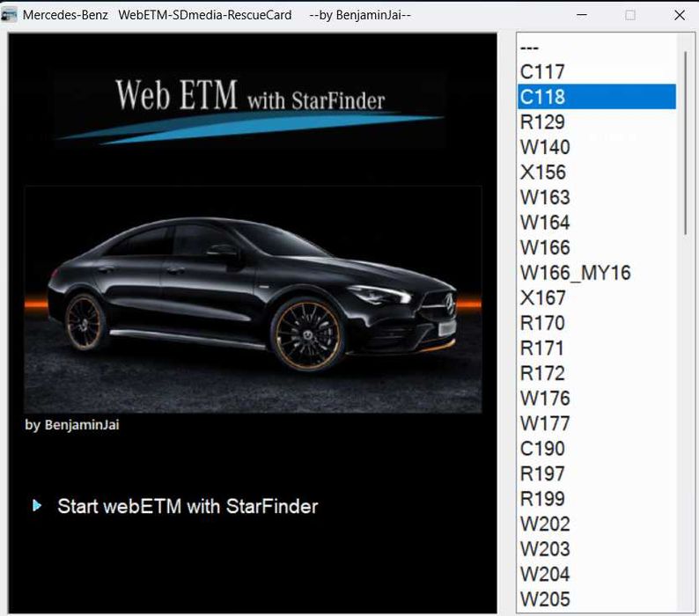Click the blue arrow beside Start webETM

[37, 505]
